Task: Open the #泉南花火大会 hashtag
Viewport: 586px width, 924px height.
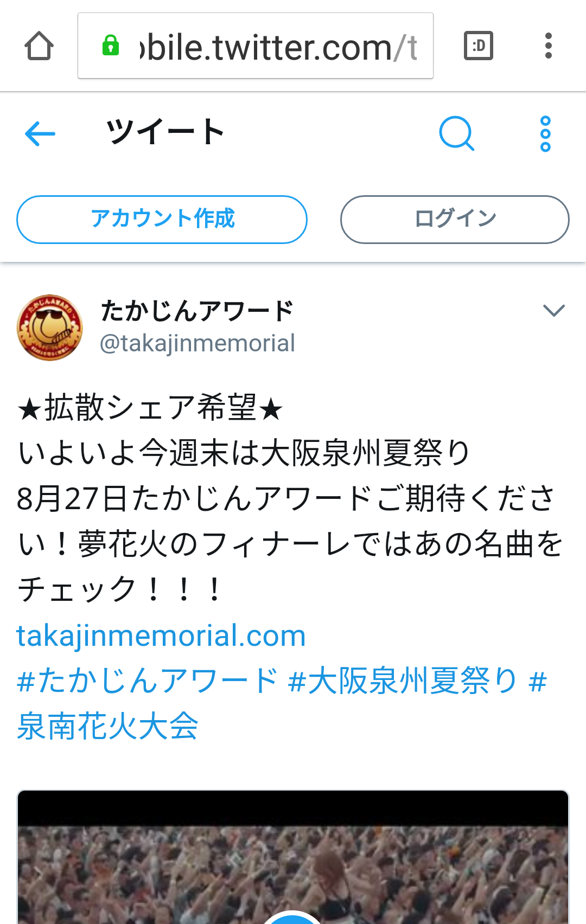Action: click(108, 726)
